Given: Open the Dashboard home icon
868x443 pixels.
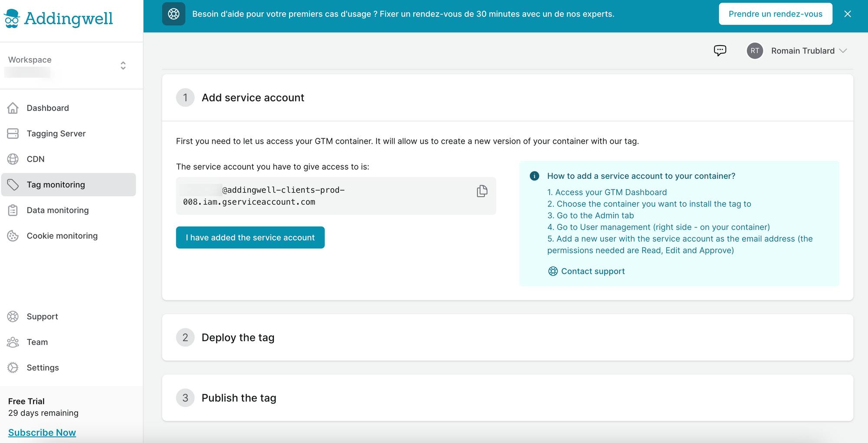Looking at the screenshot, I should tap(13, 108).
